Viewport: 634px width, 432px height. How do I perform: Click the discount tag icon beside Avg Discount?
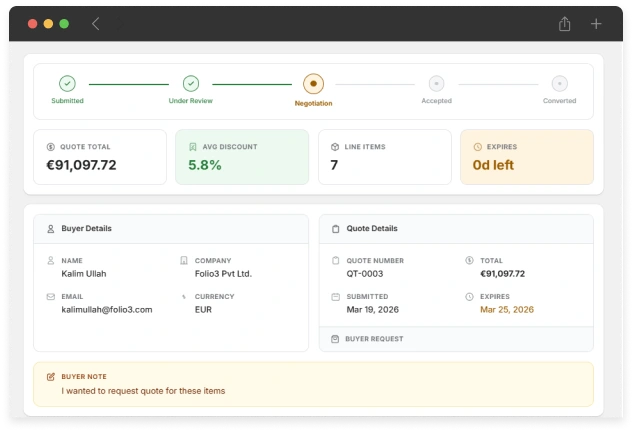tap(193, 147)
